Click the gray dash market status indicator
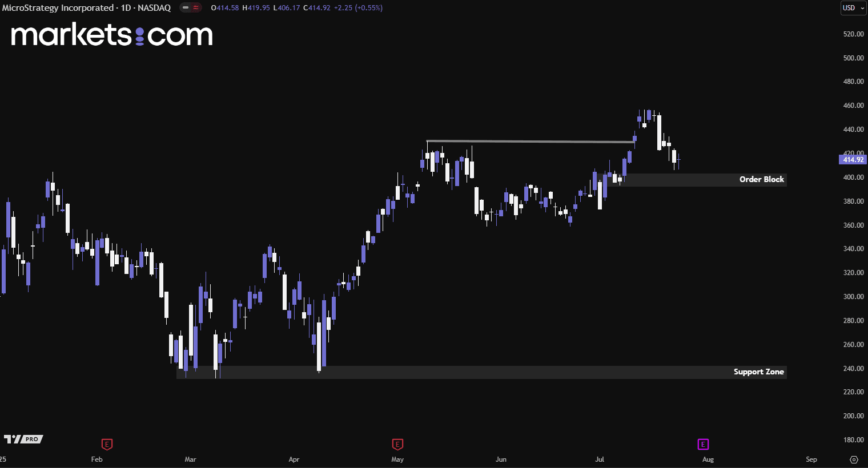Viewport: 868px width, 468px height. (186, 8)
